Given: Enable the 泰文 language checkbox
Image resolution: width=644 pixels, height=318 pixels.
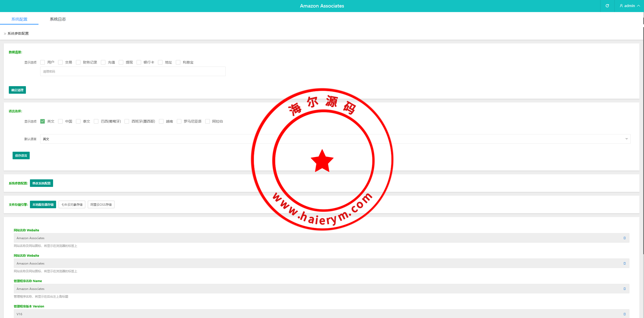Looking at the screenshot, I should 78,121.
